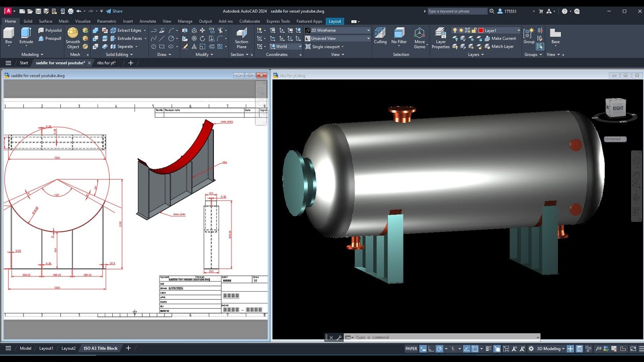This screenshot has width=644, height=362.
Task: Toggle Transparency in status bar
Action: 497,348
